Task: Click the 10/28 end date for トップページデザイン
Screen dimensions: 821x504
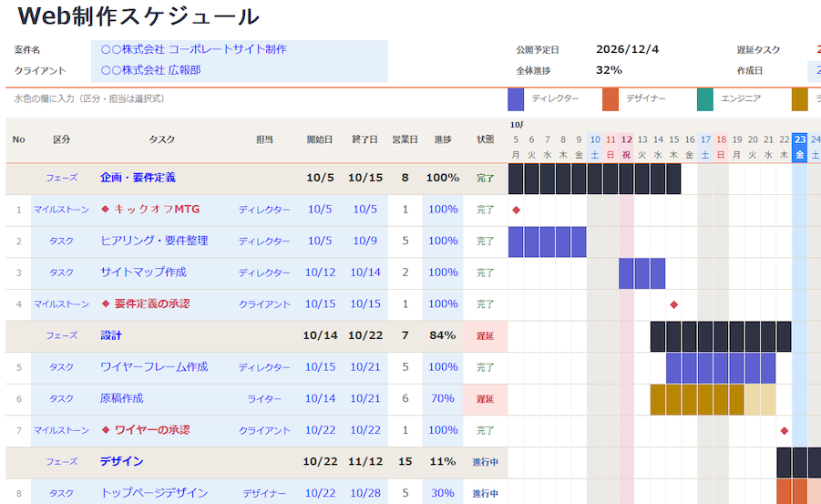Action: pos(365,493)
